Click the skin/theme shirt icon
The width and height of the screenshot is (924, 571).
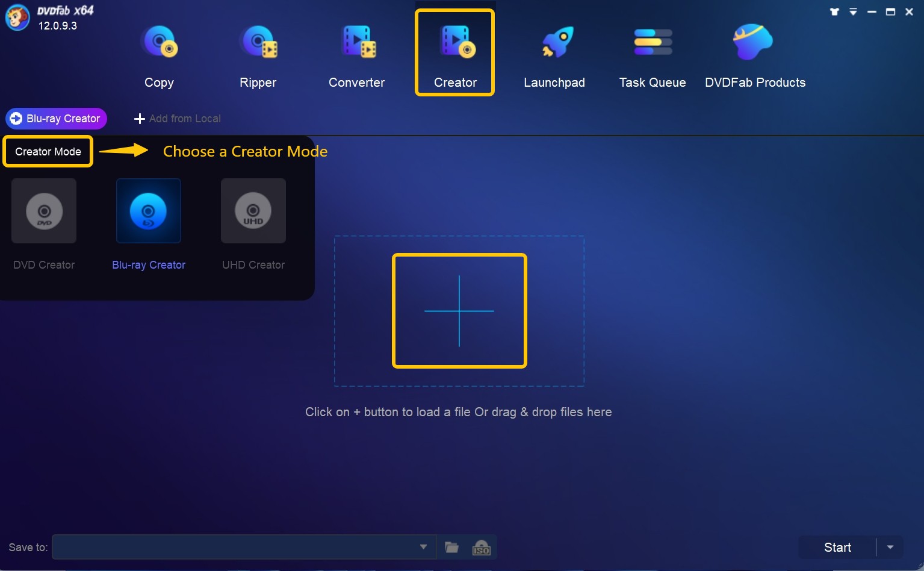tap(834, 11)
